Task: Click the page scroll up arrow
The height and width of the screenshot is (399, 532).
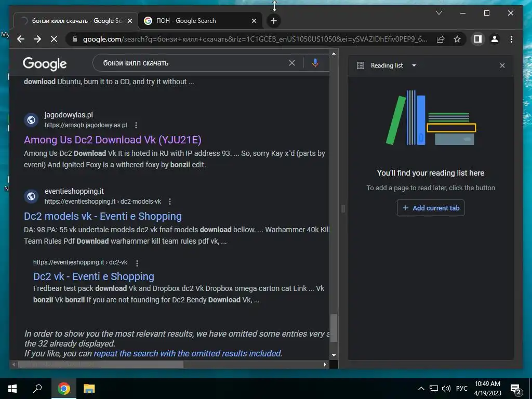Action: (334, 54)
